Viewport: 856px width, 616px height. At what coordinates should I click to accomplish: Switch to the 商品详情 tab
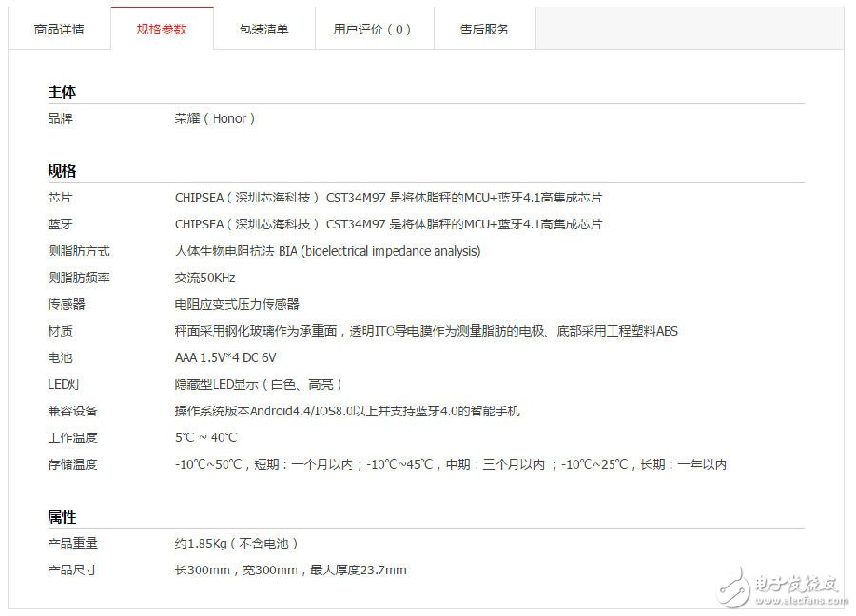tap(59, 29)
